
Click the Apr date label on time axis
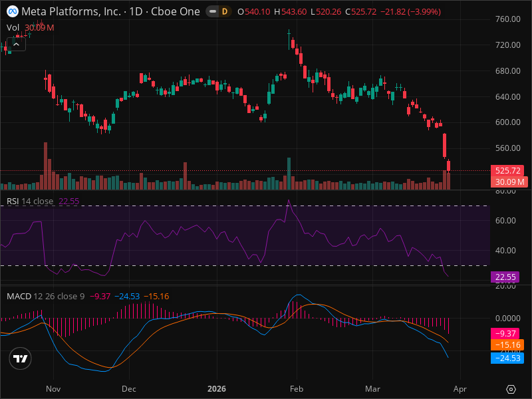click(x=460, y=389)
